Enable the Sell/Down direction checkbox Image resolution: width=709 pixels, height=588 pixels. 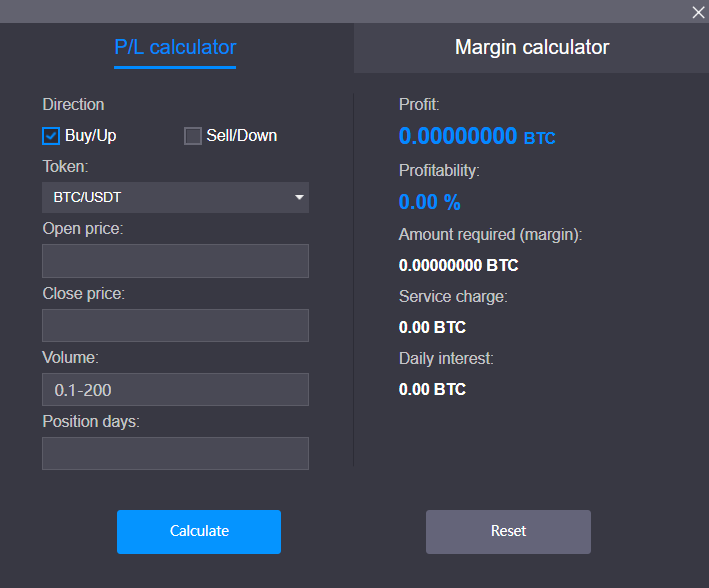(193, 136)
